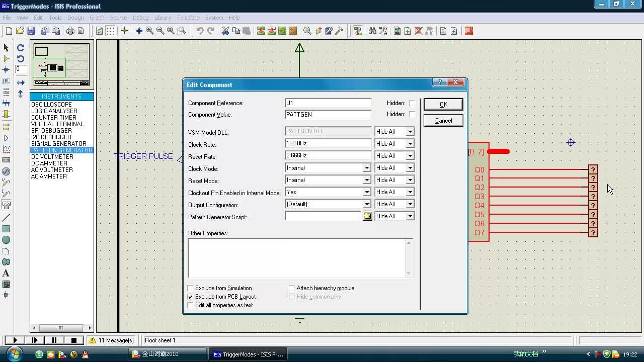Open Hide All dropdown for Reset Rate
This screenshot has width=644, height=362.
point(410,156)
